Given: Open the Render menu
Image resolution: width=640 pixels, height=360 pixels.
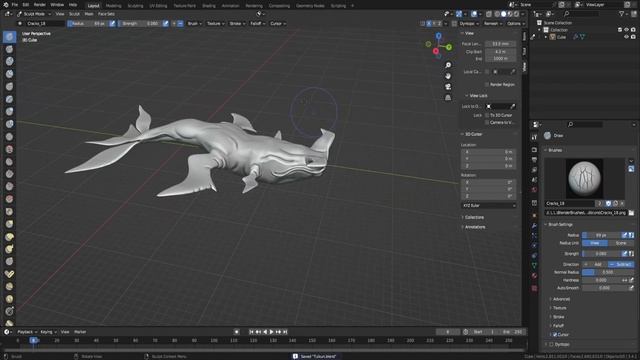Looking at the screenshot, I should point(40,5).
